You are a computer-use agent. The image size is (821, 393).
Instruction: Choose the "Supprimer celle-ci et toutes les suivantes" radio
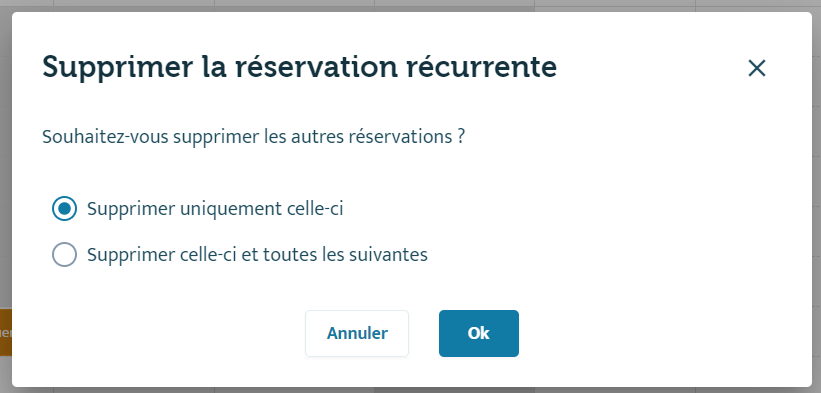click(x=64, y=255)
